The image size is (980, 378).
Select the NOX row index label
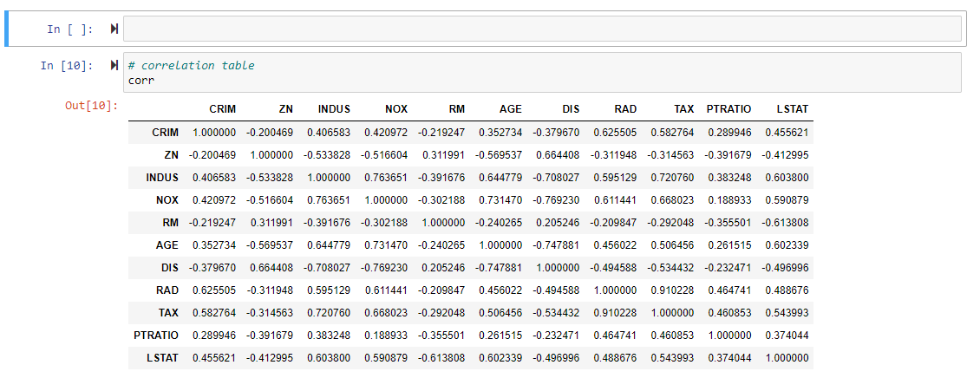(x=167, y=200)
